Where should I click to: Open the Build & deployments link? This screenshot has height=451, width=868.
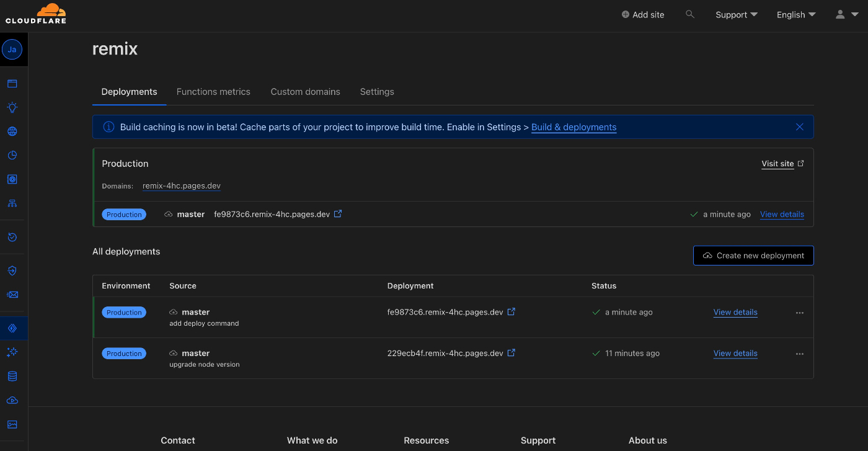pyautogui.click(x=573, y=127)
